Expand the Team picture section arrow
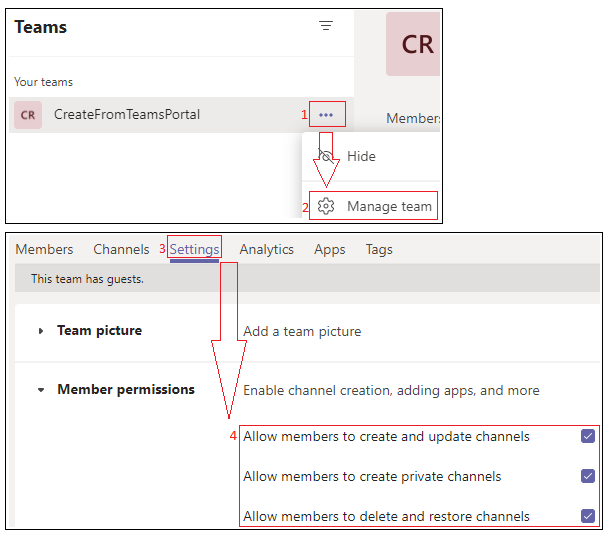Viewport: 609px width, 536px height. coord(41,331)
